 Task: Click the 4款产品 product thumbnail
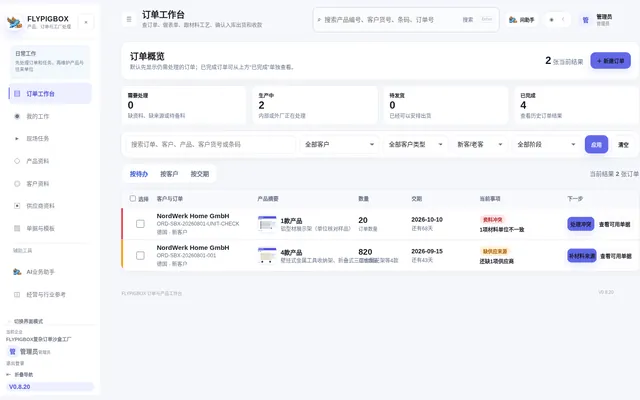click(x=267, y=256)
